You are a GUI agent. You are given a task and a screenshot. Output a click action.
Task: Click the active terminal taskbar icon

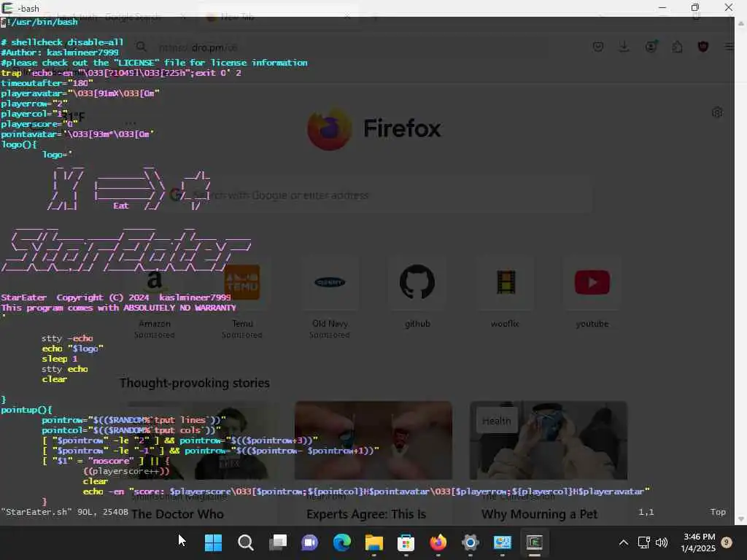tap(535, 542)
